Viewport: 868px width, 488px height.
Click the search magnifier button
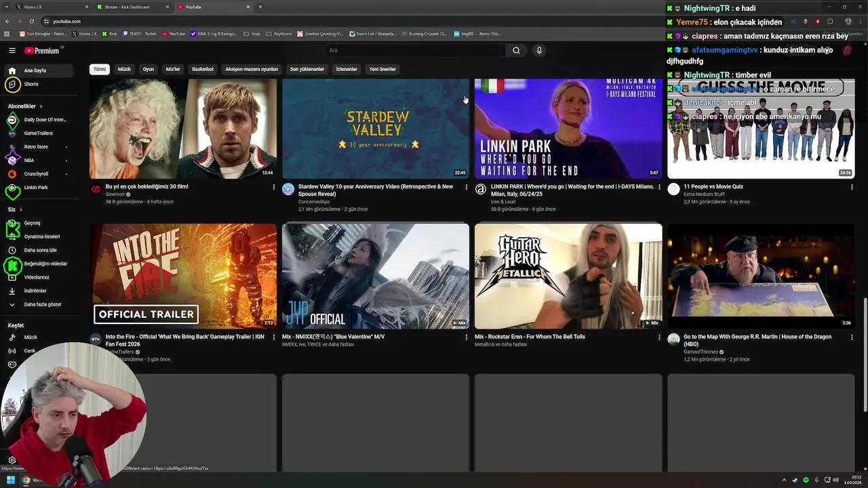pos(516,50)
